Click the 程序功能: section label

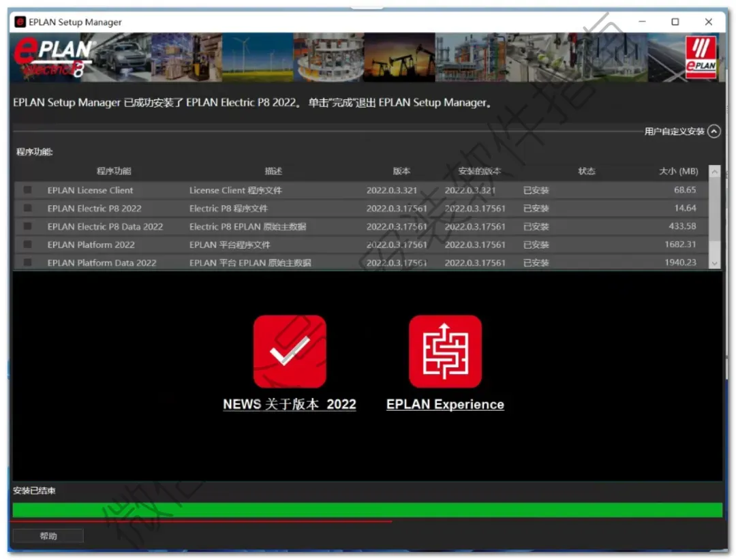(34, 152)
